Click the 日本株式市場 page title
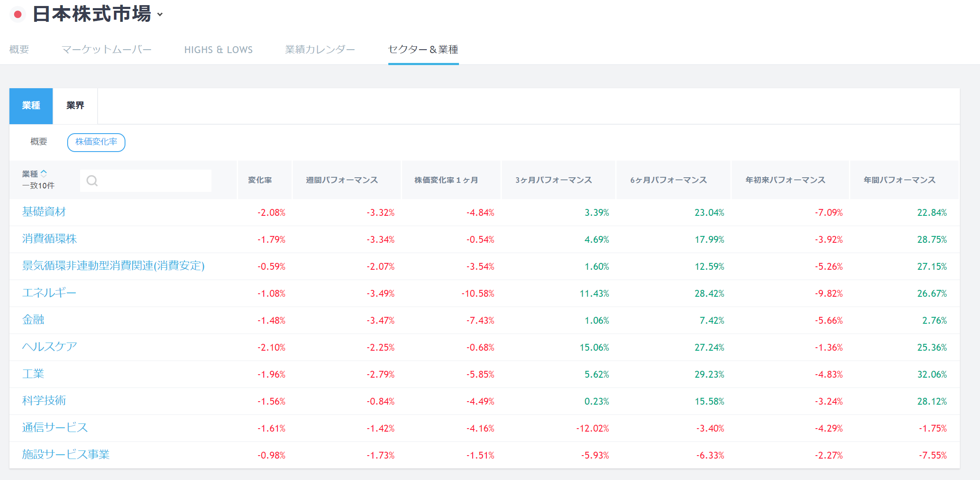 coord(92,14)
